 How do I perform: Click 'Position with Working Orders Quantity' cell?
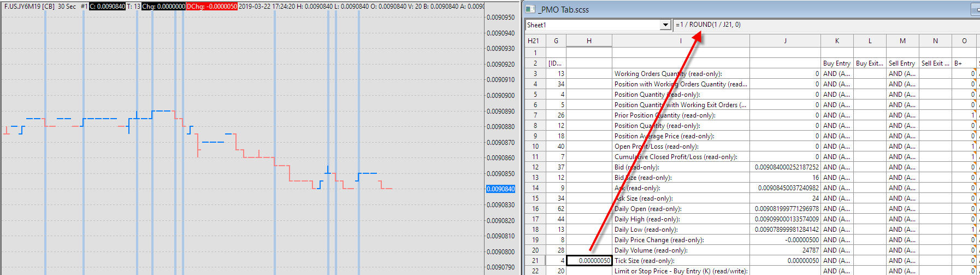681,84
